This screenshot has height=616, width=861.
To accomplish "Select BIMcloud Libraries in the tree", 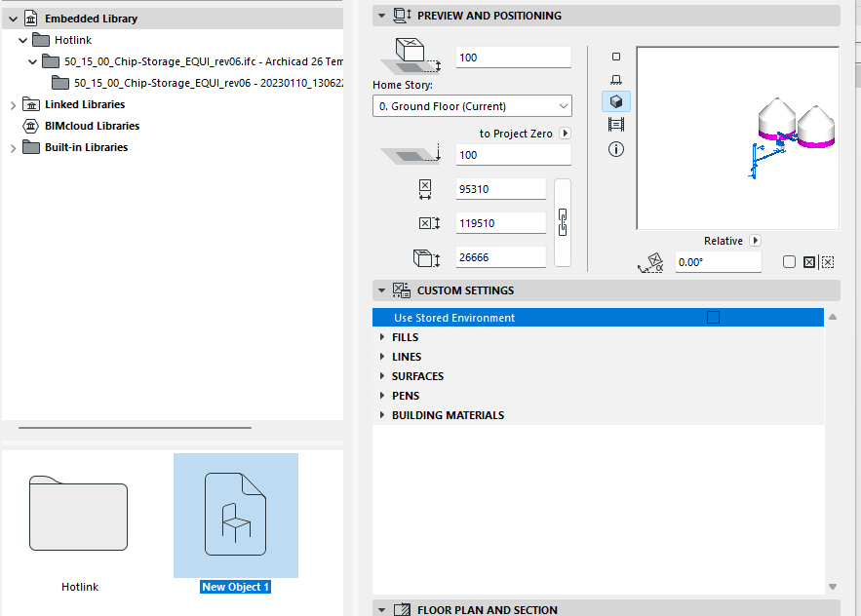I will click(93, 126).
